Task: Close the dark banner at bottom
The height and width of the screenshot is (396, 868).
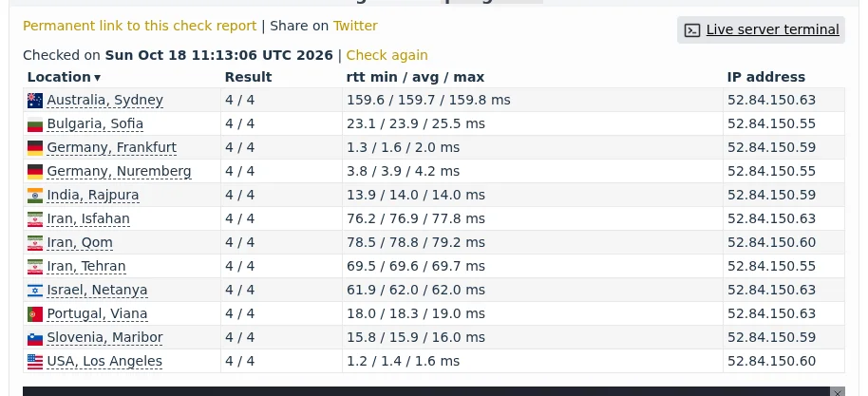Action: 838,391
